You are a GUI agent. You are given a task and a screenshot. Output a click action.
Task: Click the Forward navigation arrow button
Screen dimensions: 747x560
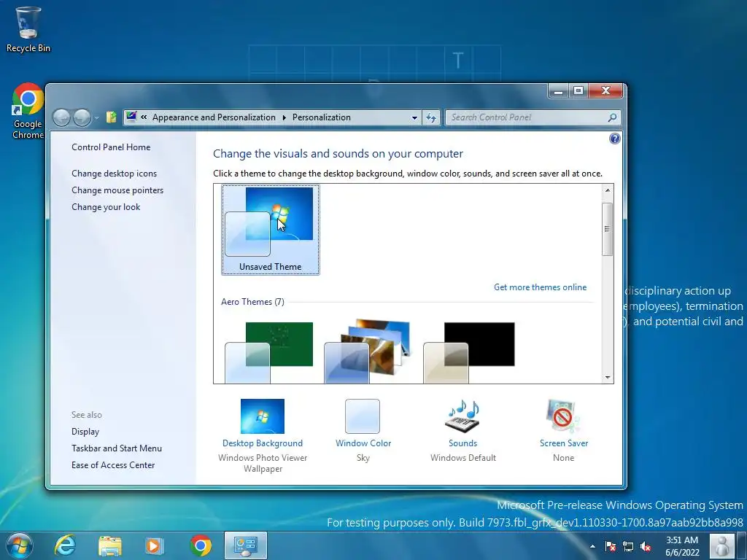point(82,117)
